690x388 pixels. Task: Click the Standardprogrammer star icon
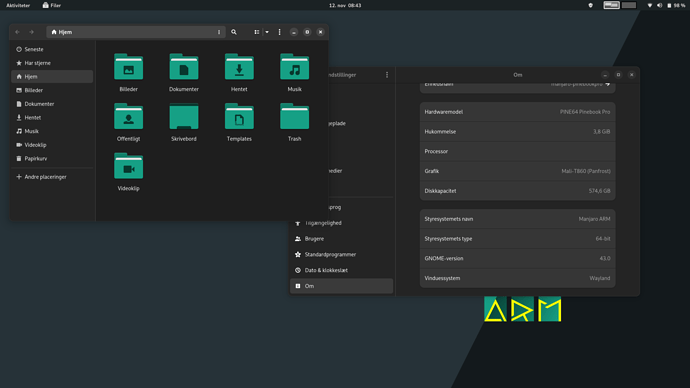[298, 255]
